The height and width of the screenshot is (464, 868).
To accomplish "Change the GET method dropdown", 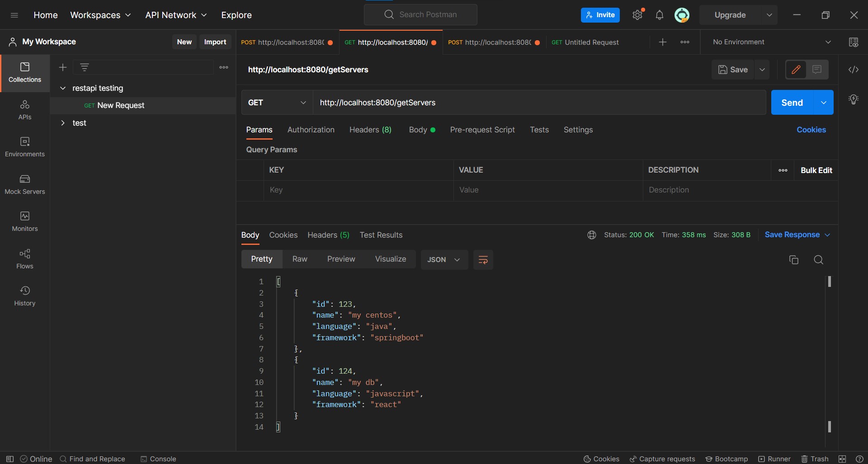I will [x=277, y=103].
